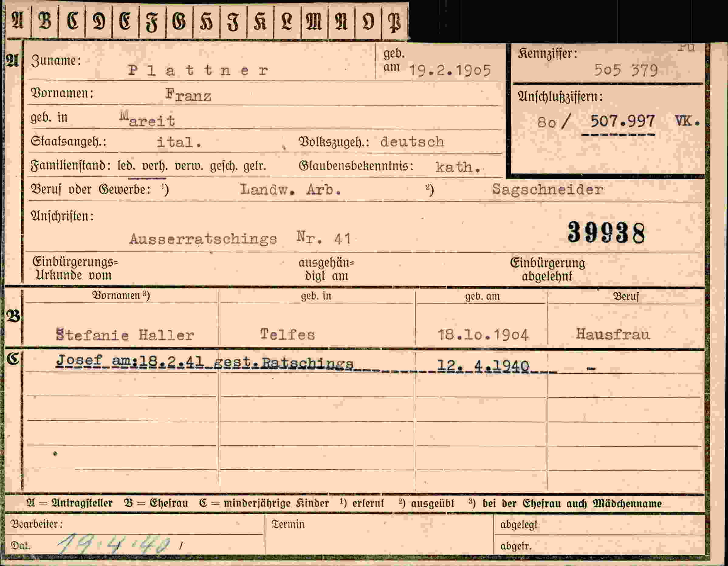Select the index tab letter B

click(45, 21)
